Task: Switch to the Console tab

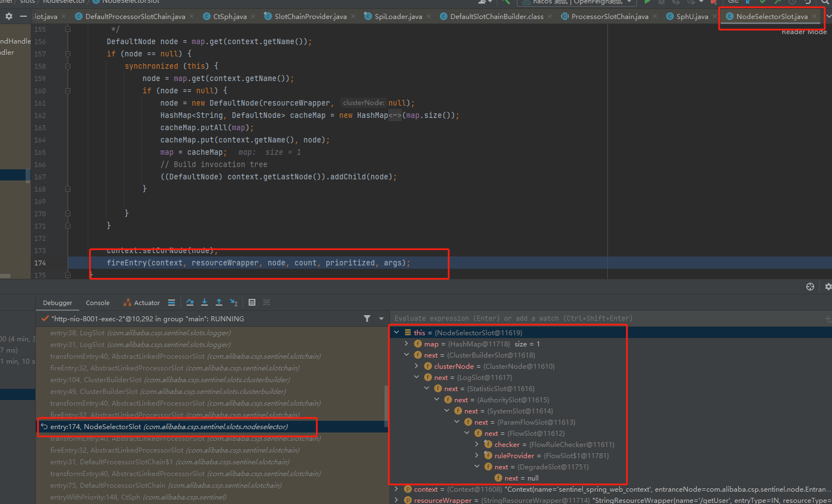Action: pyautogui.click(x=98, y=303)
